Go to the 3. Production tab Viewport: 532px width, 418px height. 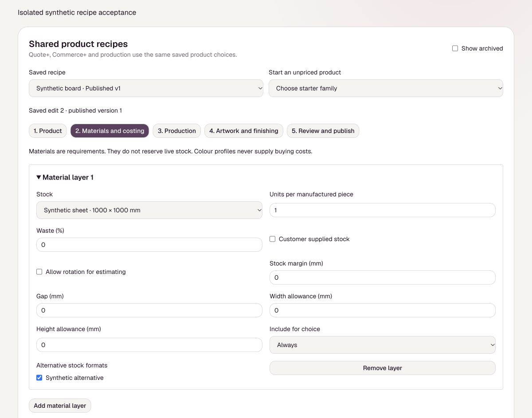pyautogui.click(x=177, y=131)
